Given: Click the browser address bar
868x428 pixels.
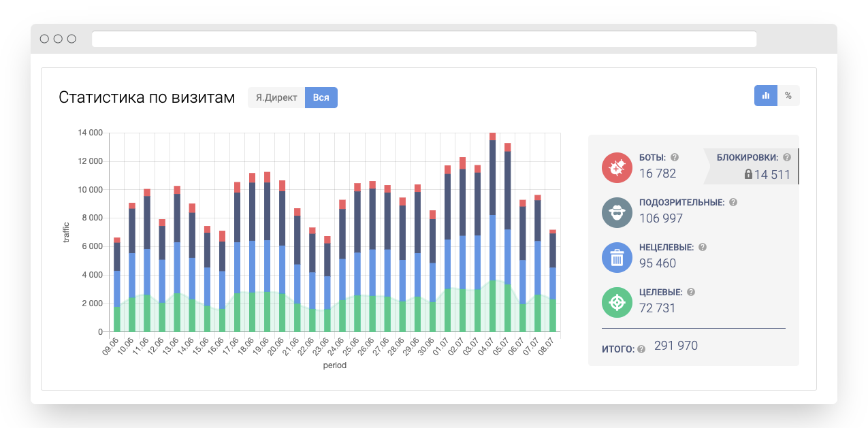Looking at the screenshot, I should click(x=423, y=39).
